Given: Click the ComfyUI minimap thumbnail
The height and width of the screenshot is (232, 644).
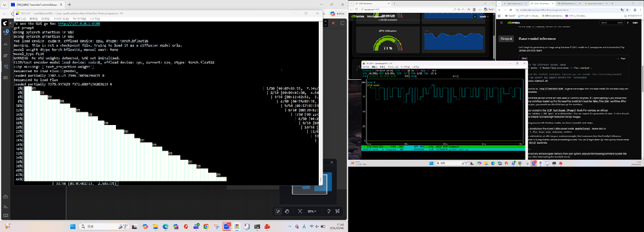Looking at the screenshot, I should [x=310, y=184].
